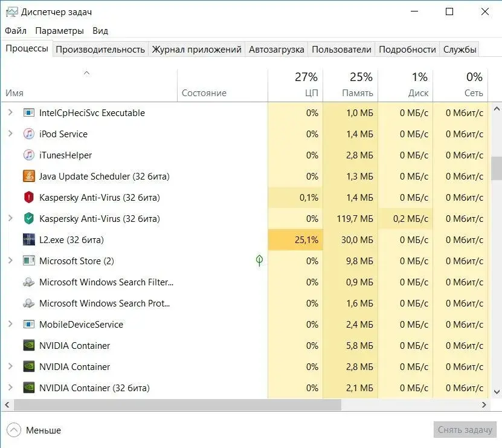Click the IntelCpHeciSvc Executable process icon
Image resolution: width=502 pixels, height=448 pixels.
pyautogui.click(x=29, y=113)
